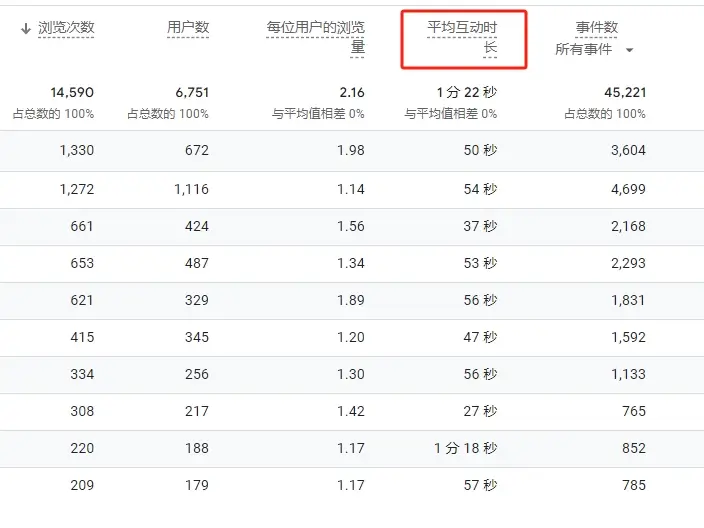
Task: Click the engagement cell 37 秒
Action: tap(480, 226)
